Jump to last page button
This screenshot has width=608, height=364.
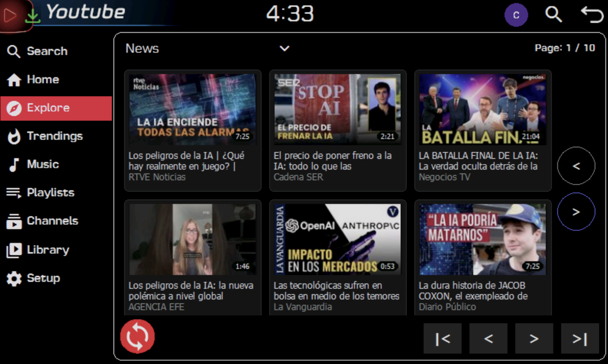pyautogui.click(x=580, y=338)
